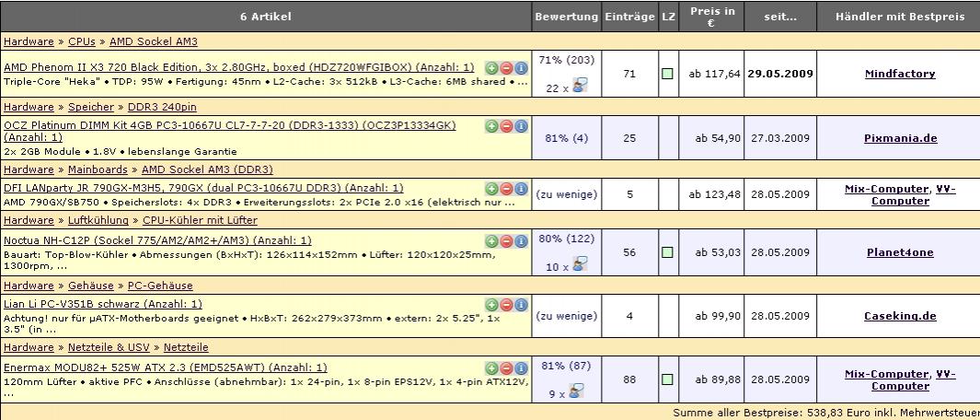Show info for OCZ Platinum DIMM Kit
Viewport: 980px width, 420px height.
coord(521,126)
